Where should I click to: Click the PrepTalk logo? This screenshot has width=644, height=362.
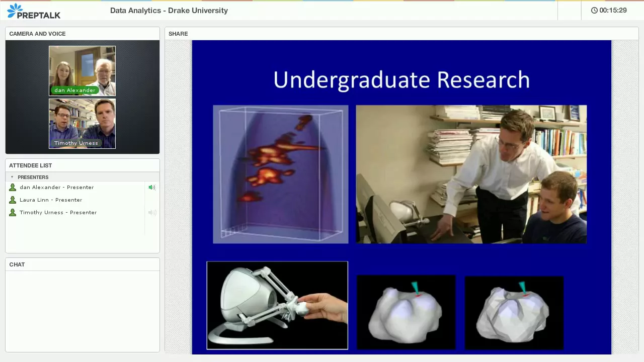(34, 11)
